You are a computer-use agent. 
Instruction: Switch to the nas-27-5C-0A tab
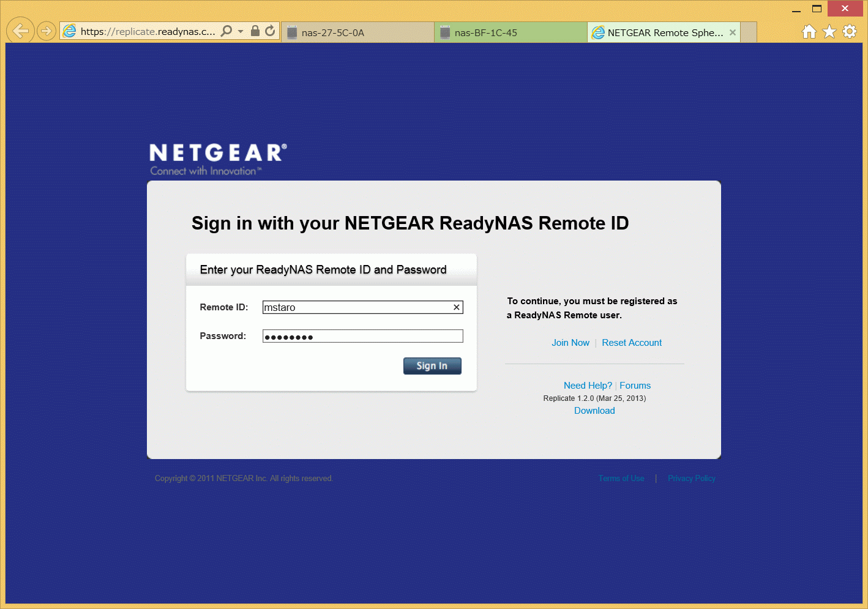pos(357,32)
